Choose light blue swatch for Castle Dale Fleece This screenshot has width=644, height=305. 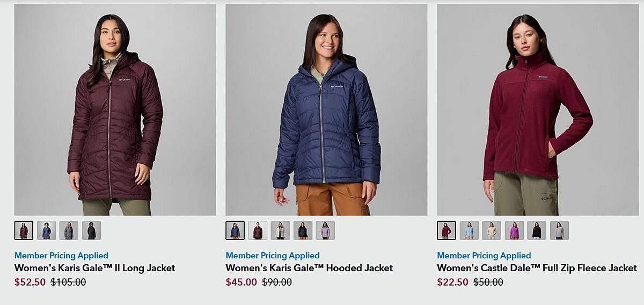pos(469,230)
